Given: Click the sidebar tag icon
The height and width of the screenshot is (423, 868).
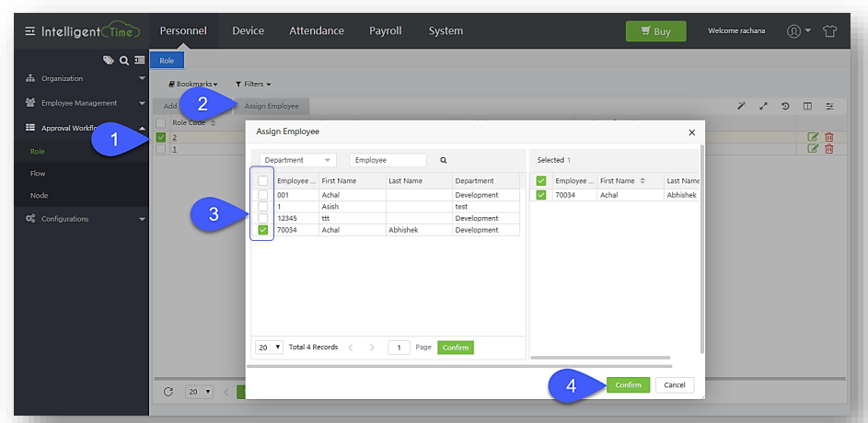Looking at the screenshot, I should (x=109, y=61).
